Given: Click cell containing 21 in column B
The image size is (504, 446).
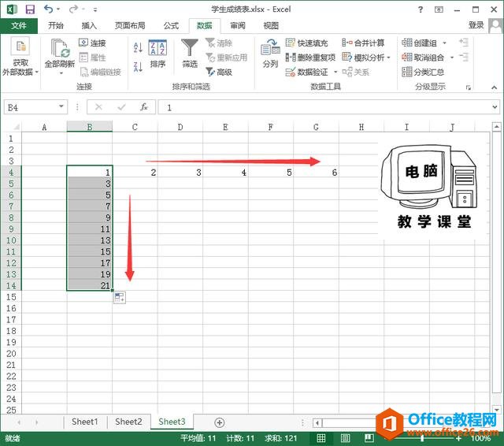Looking at the screenshot, I should point(90,285).
